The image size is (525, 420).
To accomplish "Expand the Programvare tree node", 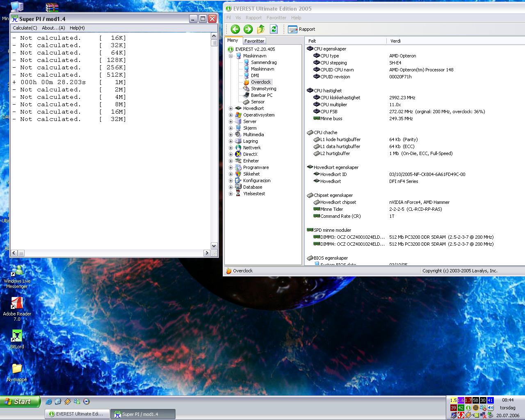I will pyautogui.click(x=231, y=167).
